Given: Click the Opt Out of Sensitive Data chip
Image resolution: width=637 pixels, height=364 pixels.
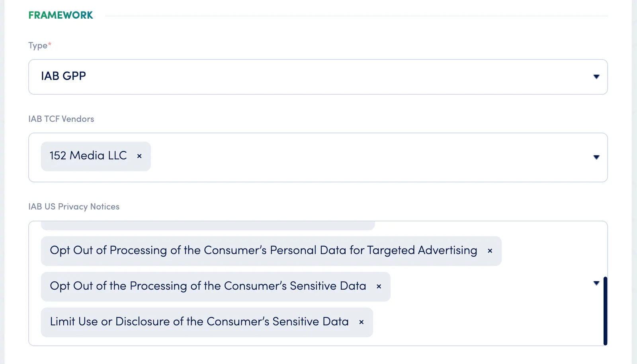Looking at the screenshot, I should point(207,286).
